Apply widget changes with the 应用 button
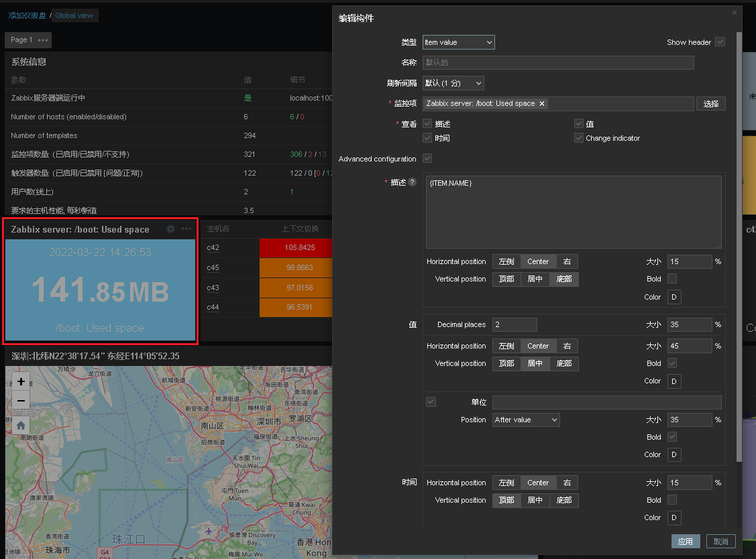The width and height of the screenshot is (756, 559). point(686,541)
